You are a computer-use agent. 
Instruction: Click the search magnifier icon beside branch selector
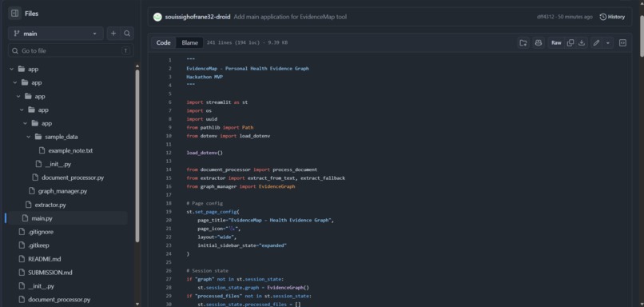[127, 34]
